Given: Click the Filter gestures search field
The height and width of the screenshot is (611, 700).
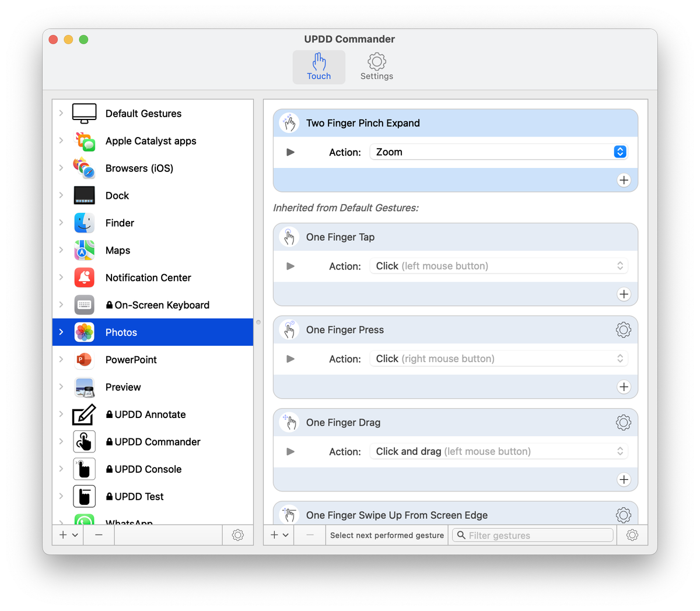Looking at the screenshot, I should coord(532,535).
